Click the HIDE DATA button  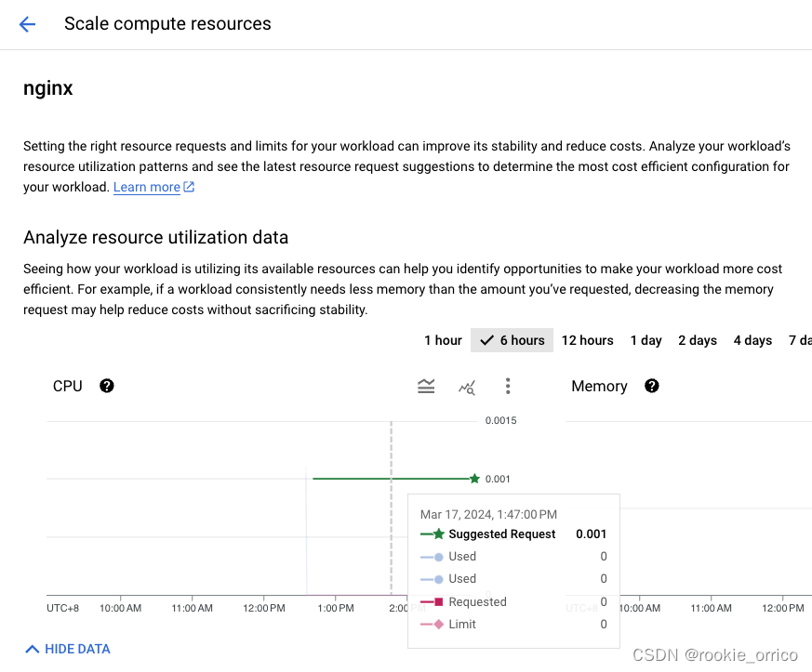[77, 649]
